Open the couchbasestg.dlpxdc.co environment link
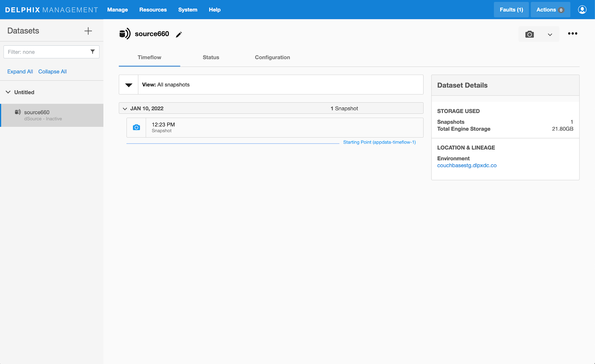The height and width of the screenshot is (364, 595). click(x=467, y=165)
